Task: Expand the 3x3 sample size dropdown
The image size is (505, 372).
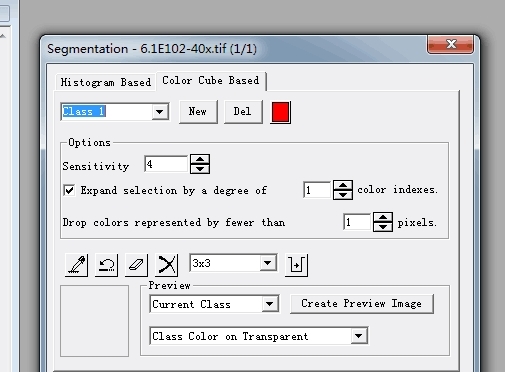Action: click(x=267, y=263)
